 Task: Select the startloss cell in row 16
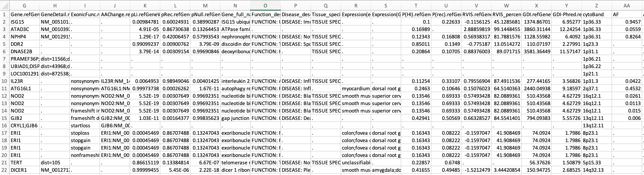(x=85, y=125)
